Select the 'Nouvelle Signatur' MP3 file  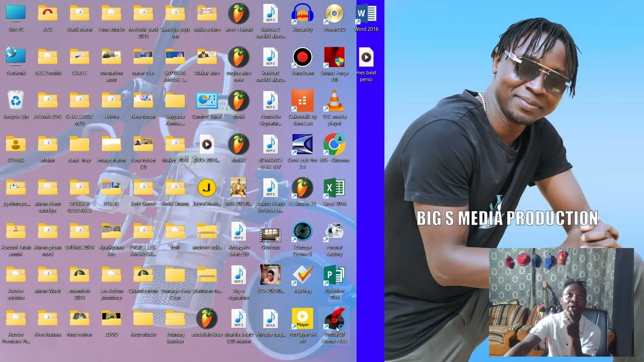[x=271, y=101]
